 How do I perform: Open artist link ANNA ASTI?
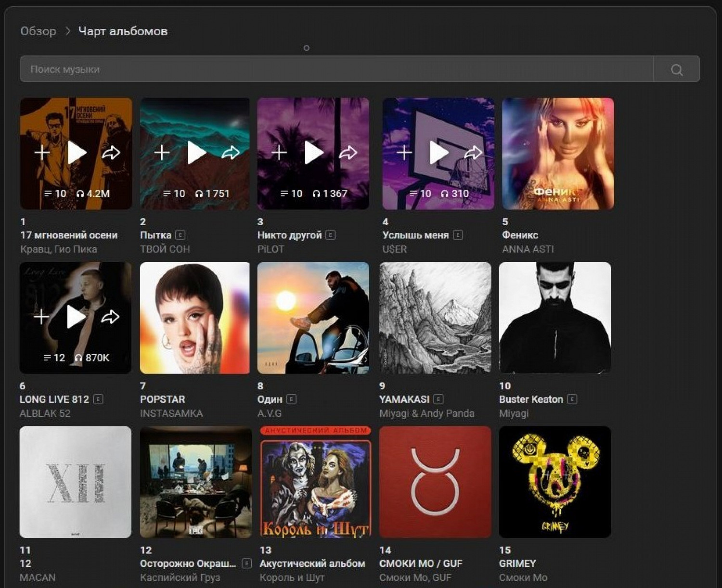[x=528, y=249]
